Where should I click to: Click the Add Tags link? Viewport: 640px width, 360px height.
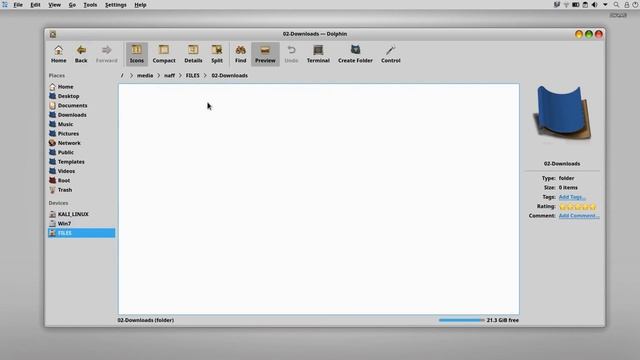(572, 197)
